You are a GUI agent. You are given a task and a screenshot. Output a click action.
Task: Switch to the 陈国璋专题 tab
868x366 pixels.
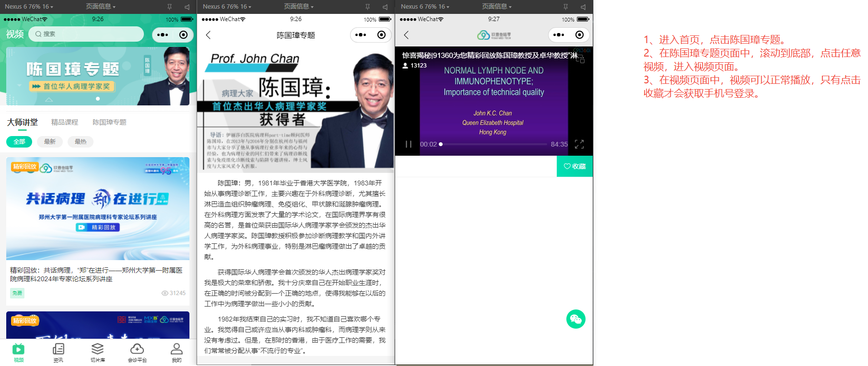tap(109, 122)
